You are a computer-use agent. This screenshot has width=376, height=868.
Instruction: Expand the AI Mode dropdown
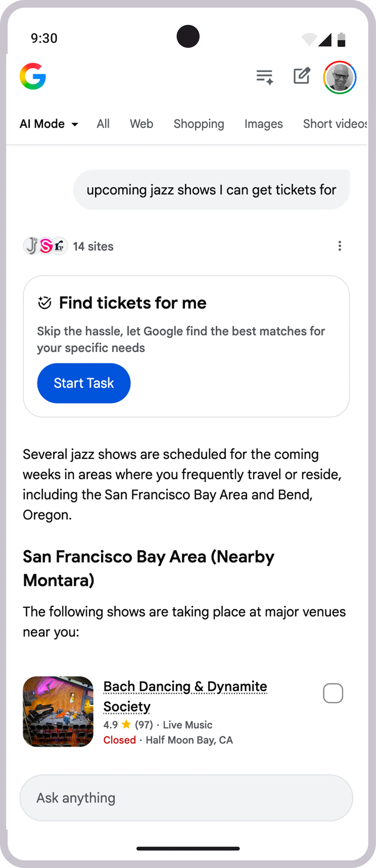pyautogui.click(x=49, y=124)
